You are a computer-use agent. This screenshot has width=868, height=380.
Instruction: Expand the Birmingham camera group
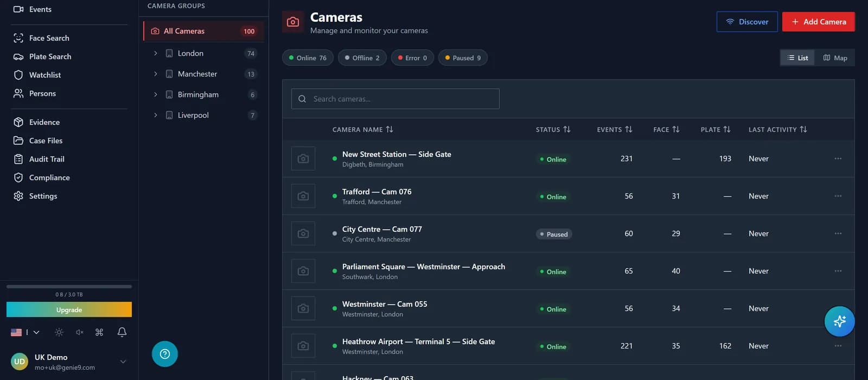[156, 94]
